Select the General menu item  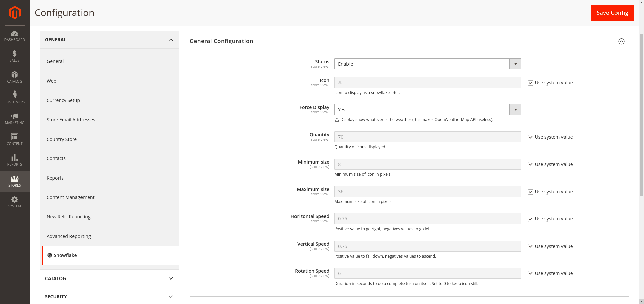point(55,61)
